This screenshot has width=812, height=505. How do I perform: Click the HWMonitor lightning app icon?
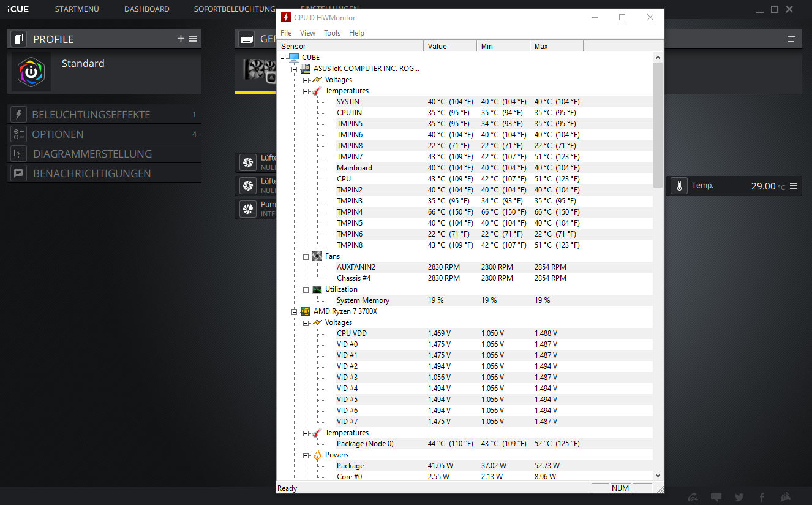click(285, 17)
